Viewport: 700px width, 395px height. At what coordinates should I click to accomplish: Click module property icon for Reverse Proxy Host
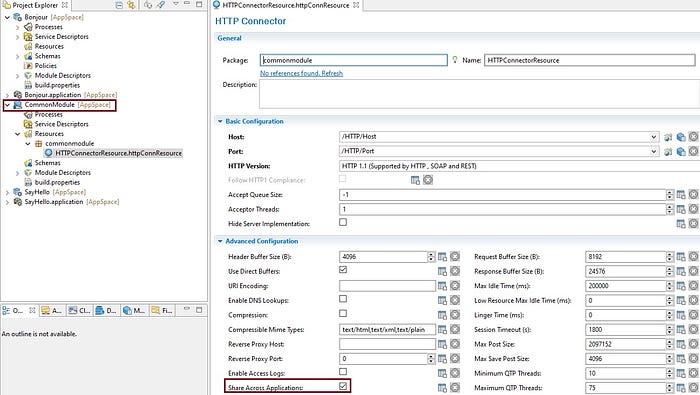[x=442, y=344]
